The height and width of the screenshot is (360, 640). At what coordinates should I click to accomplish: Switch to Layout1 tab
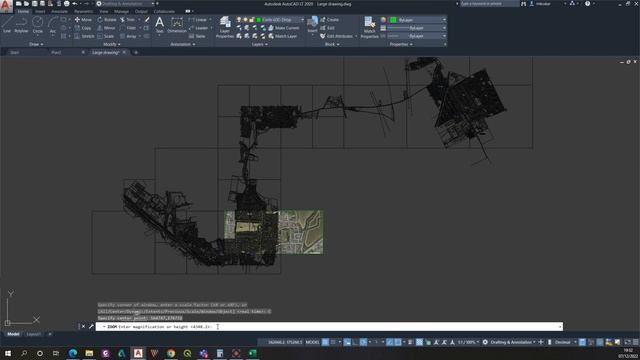pos(33,334)
